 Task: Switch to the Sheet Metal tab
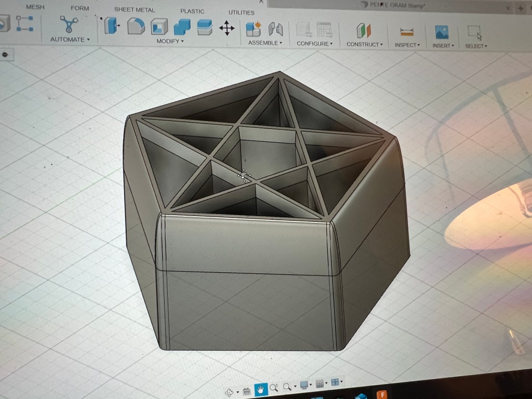click(135, 9)
